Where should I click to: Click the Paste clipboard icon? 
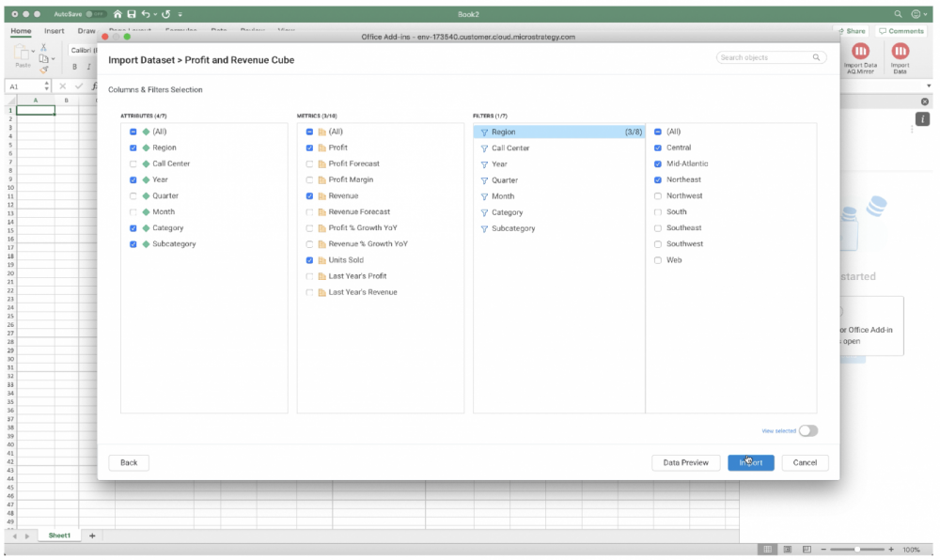21,52
